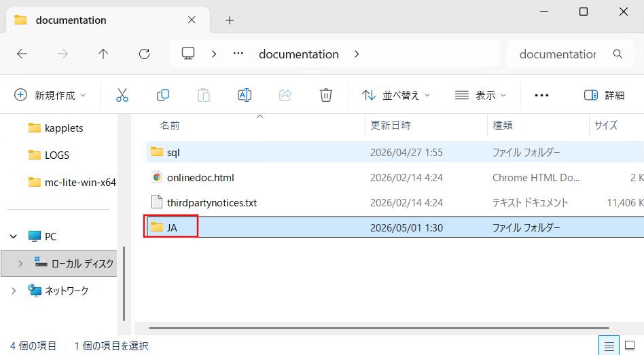Screen dimensions: 644x355
Task: Show hidden path with the ellipsis in address bar
Action: coord(238,54)
